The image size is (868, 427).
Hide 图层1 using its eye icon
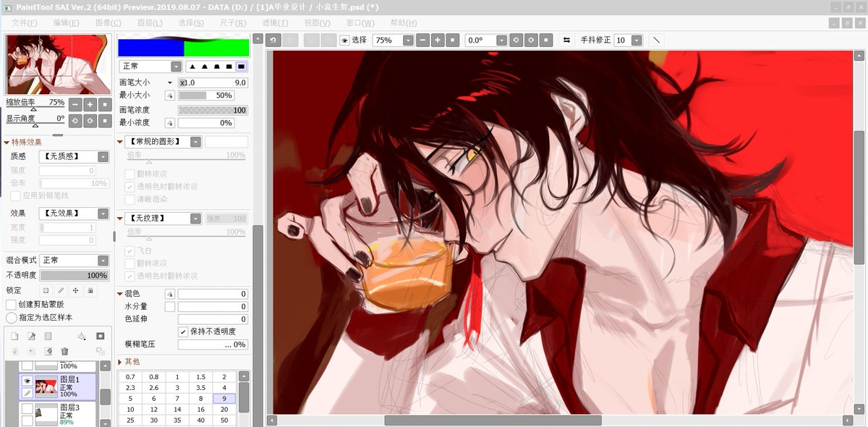pos(27,381)
